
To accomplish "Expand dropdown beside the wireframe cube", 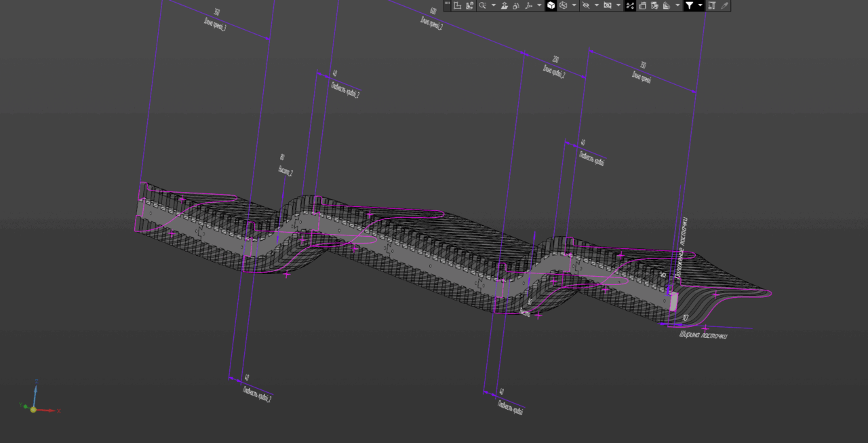I will [574, 5].
